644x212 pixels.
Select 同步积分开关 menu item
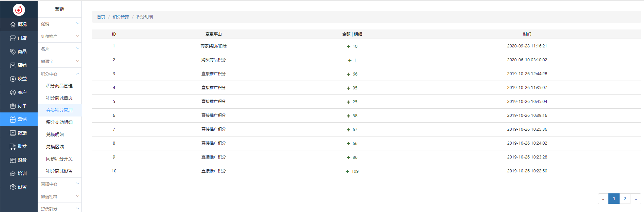pos(59,159)
